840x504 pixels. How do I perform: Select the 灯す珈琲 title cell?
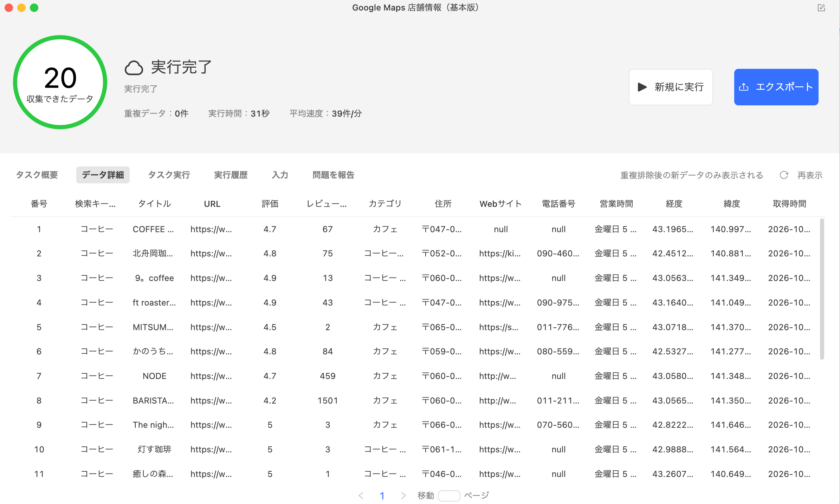coord(154,450)
